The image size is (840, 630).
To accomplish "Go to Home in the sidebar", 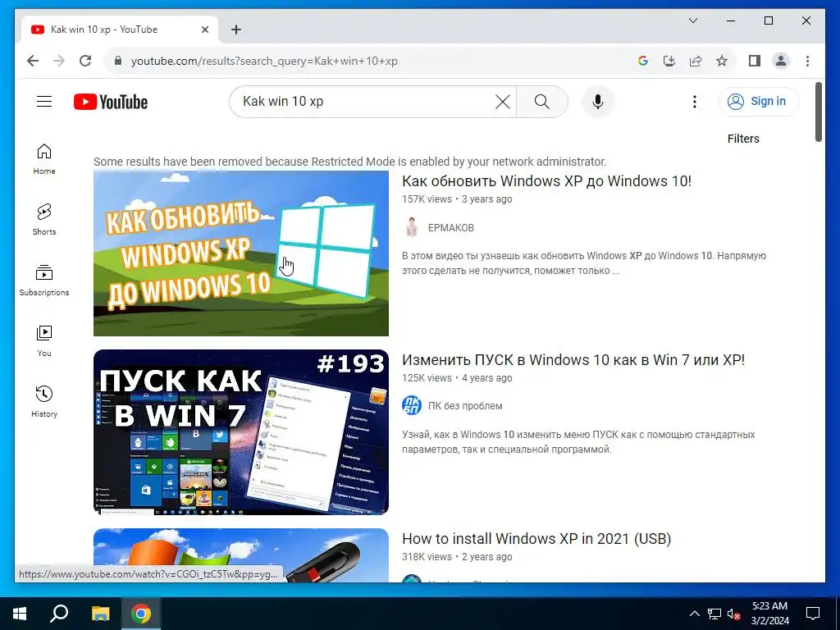I will [x=44, y=159].
